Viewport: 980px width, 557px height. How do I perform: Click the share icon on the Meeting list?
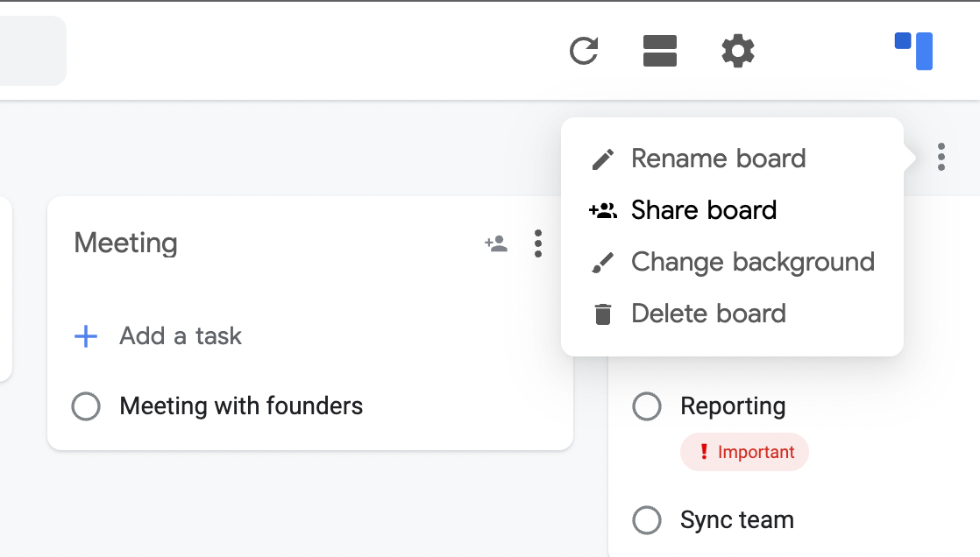(x=496, y=244)
